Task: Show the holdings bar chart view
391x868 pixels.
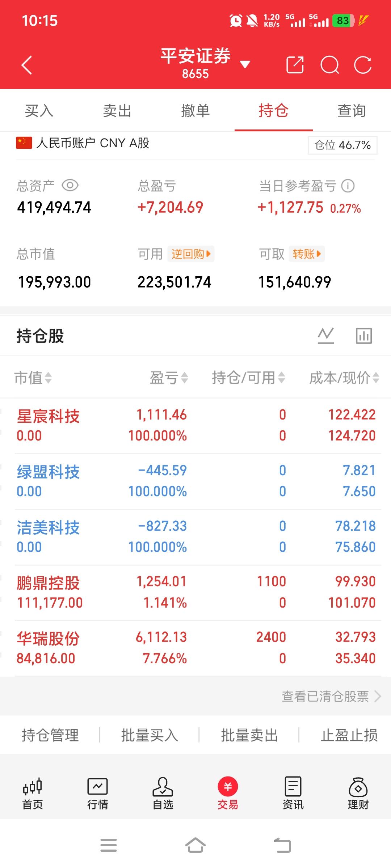Action: (x=364, y=336)
